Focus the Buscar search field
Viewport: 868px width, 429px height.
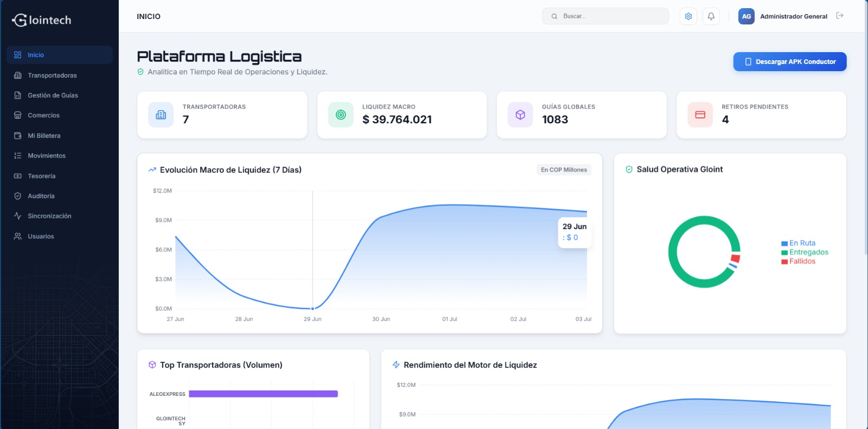[x=605, y=16]
